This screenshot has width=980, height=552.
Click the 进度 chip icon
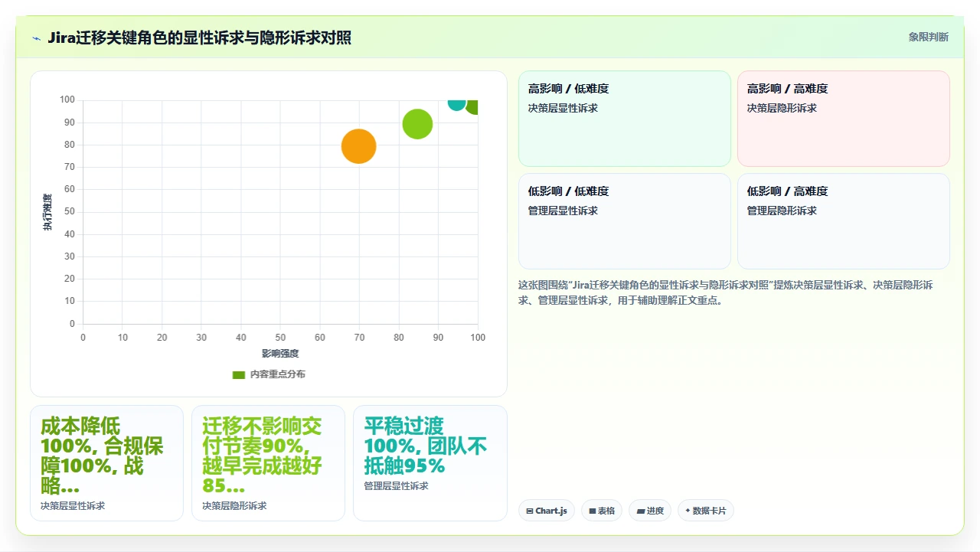(x=641, y=511)
